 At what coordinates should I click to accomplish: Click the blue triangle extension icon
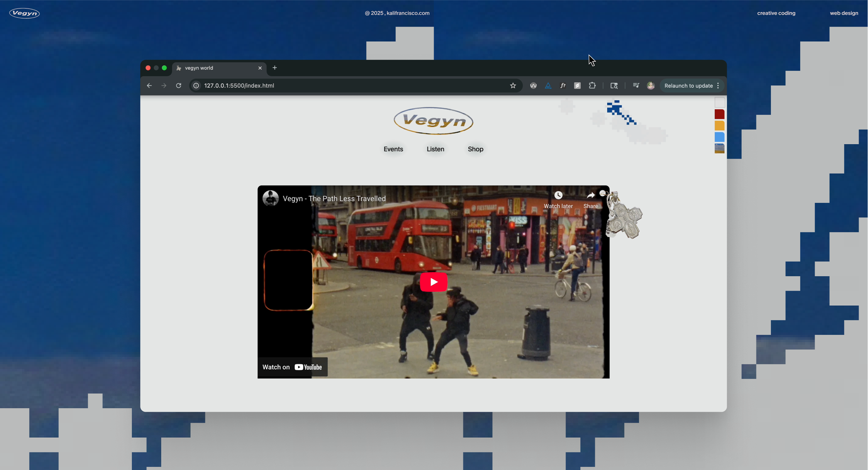[x=548, y=86]
